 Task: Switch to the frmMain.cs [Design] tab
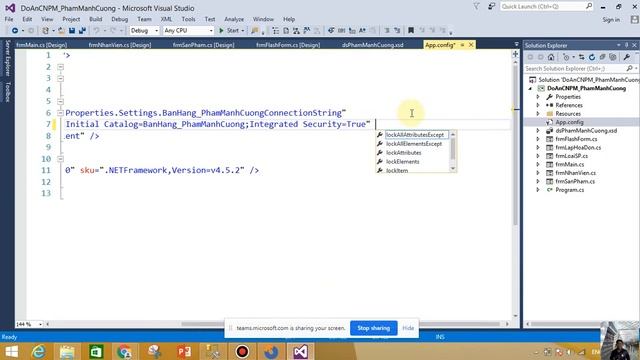point(41,45)
